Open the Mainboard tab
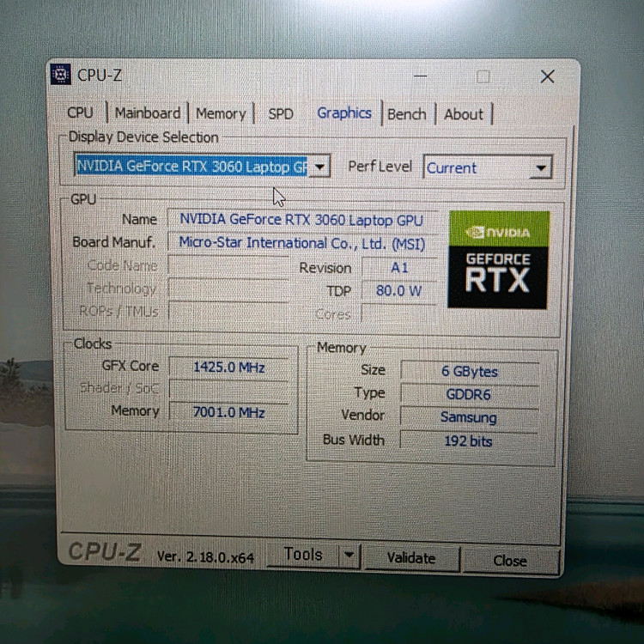Image resolution: width=644 pixels, height=644 pixels. click(148, 113)
